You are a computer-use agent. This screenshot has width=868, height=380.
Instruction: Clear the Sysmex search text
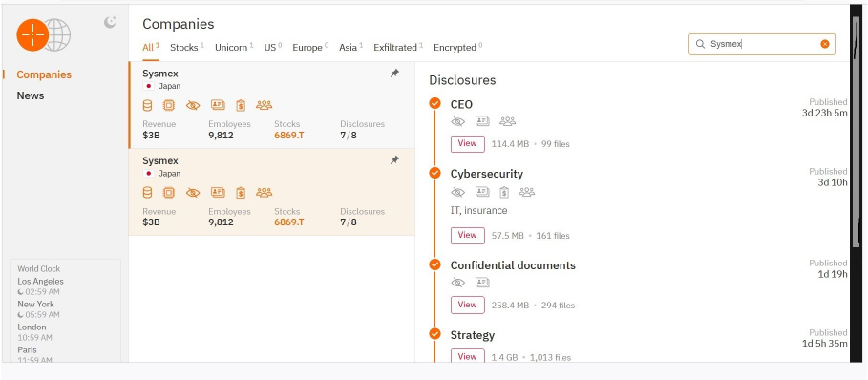[825, 44]
